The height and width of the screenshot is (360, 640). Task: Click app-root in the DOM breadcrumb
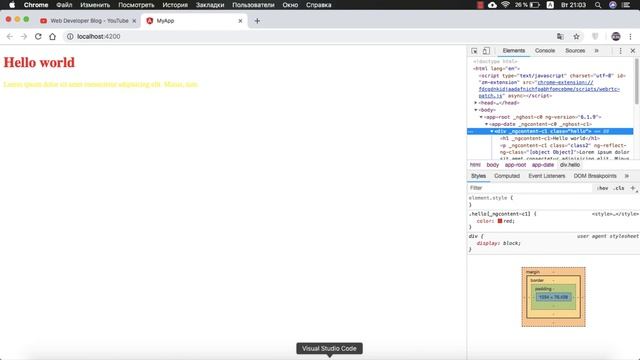(x=515, y=165)
